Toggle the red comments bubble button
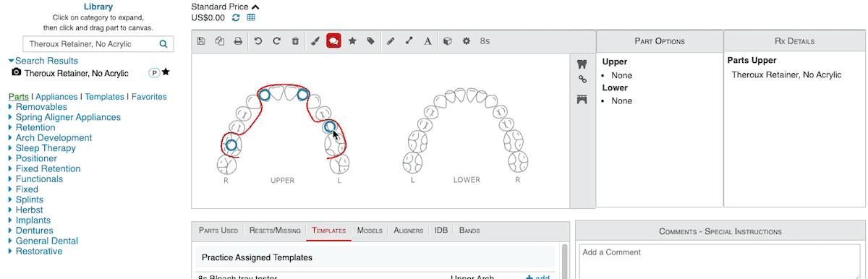The height and width of the screenshot is (279, 868). (x=333, y=41)
